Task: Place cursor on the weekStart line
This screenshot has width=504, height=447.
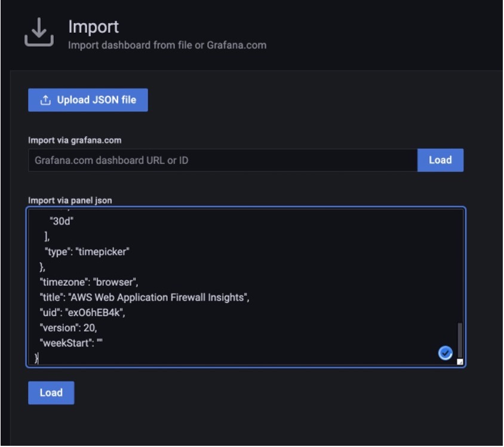Action: [x=71, y=343]
